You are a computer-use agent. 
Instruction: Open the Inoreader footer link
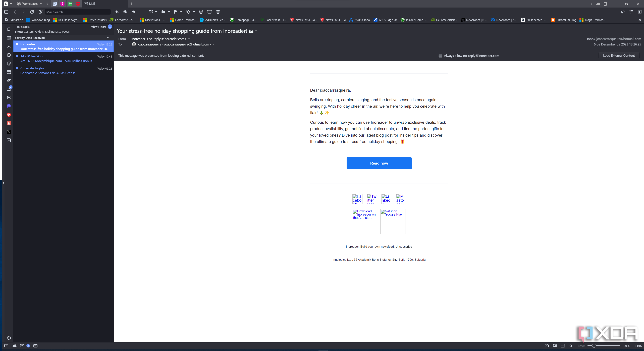352,246
